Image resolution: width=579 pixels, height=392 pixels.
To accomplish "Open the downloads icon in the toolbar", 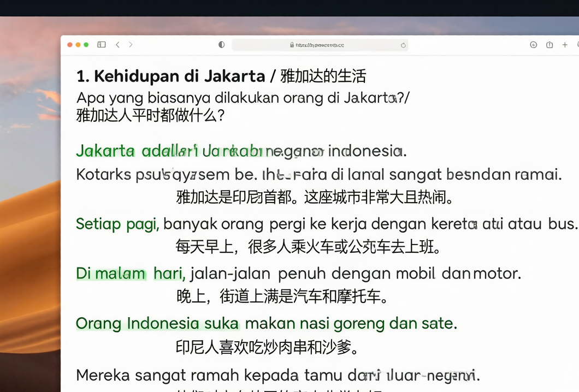I will coord(533,45).
